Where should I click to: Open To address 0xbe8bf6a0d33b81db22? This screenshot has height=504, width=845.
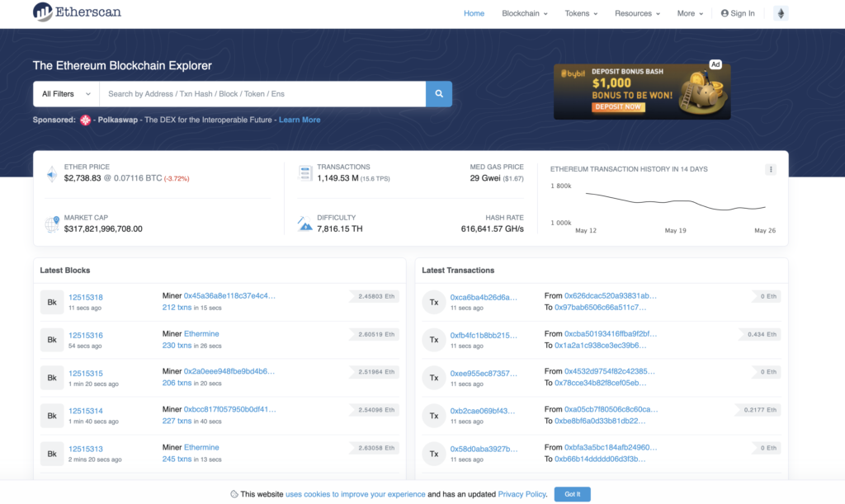600,421
